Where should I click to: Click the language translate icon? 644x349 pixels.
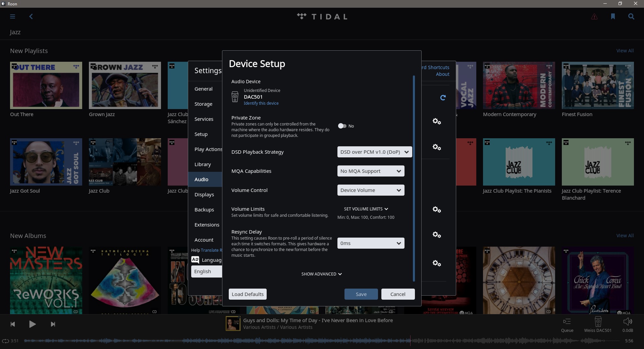click(195, 260)
